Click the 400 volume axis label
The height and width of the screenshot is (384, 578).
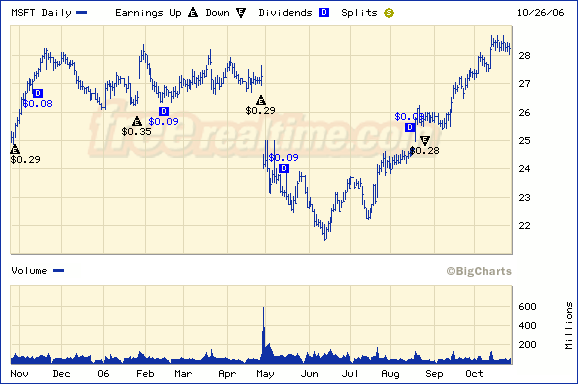(527, 326)
